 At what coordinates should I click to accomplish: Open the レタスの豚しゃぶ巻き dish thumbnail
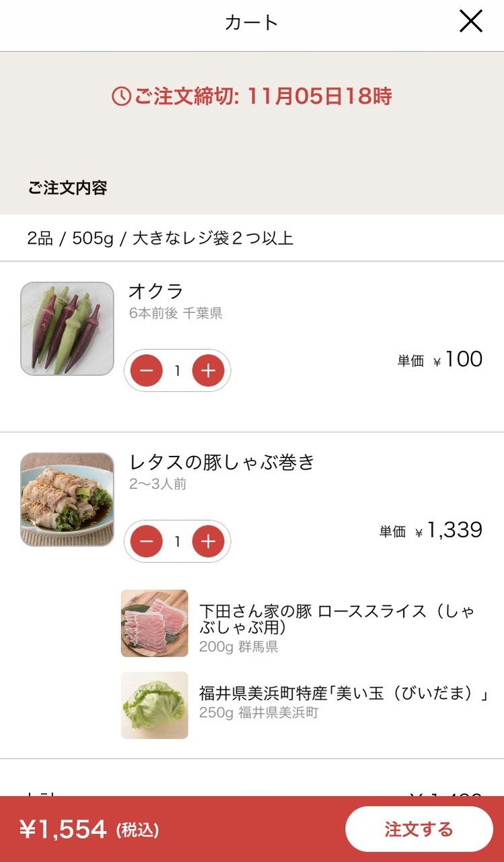pyautogui.click(x=67, y=499)
